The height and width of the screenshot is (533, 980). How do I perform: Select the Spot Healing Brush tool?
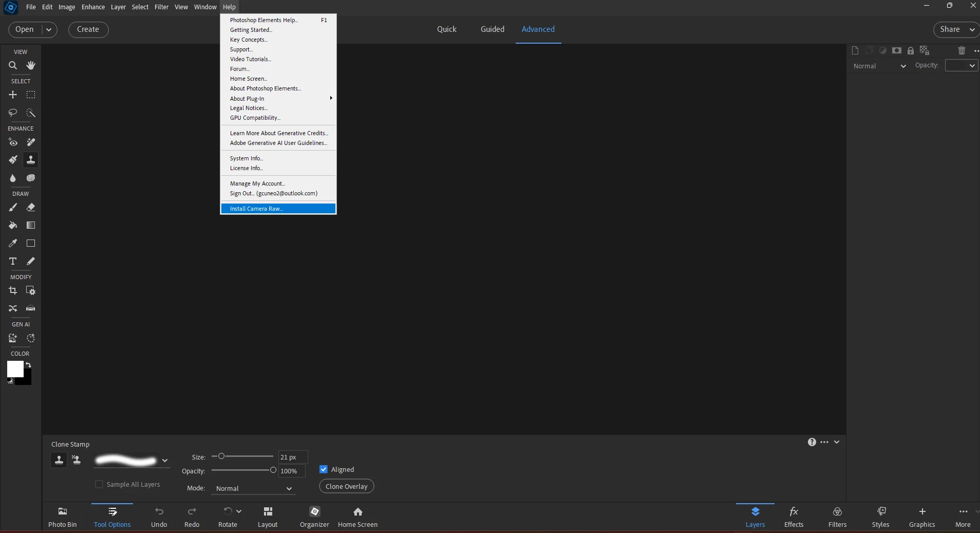pyautogui.click(x=31, y=142)
